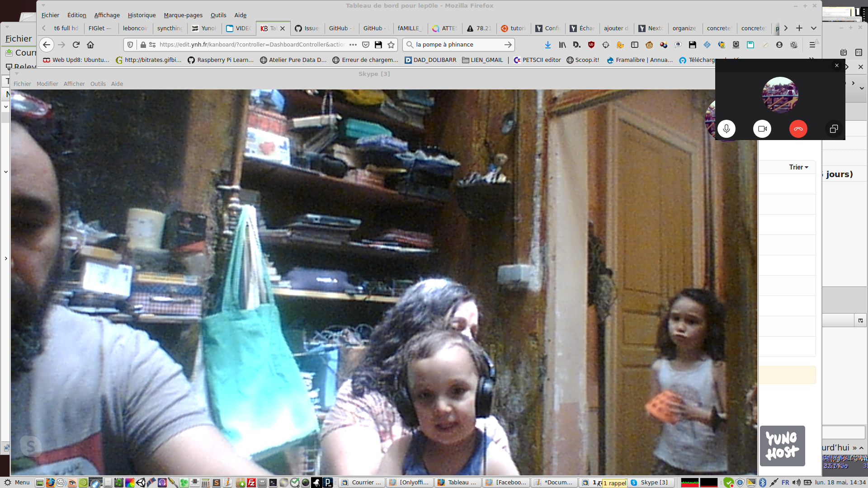Toggle the volume speaker icon in system tray

tap(796, 482)
